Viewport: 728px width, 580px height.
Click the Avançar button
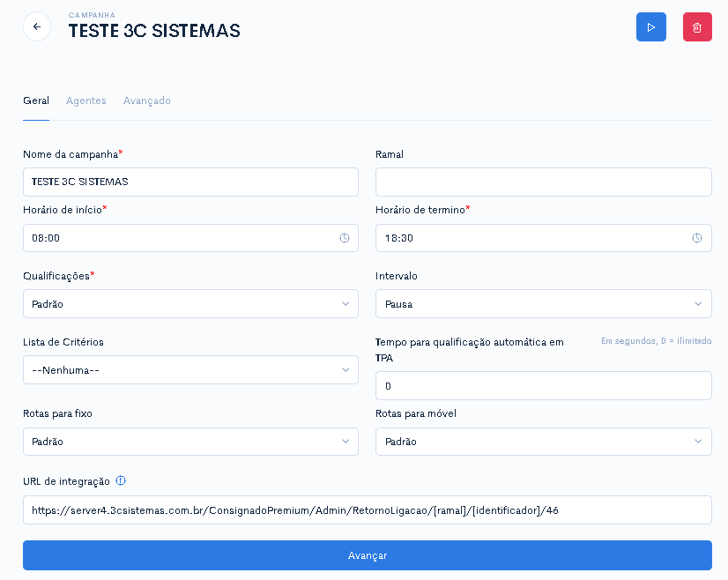pos(368,555)
